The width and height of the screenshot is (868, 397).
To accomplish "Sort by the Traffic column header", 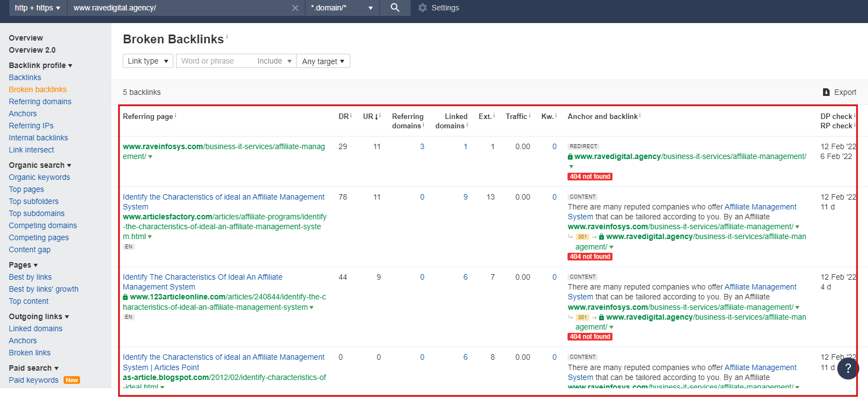I will 518,116.
